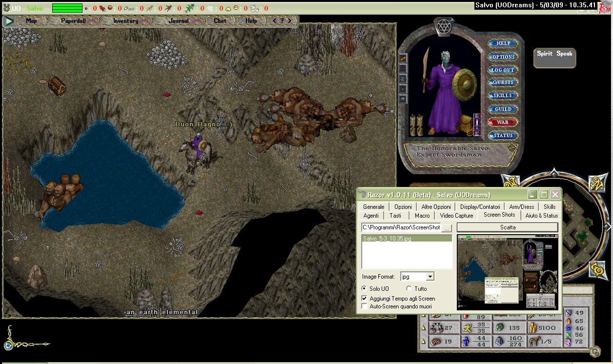
Task: Open Help from the top menu bar
Action: pos(251,21)
